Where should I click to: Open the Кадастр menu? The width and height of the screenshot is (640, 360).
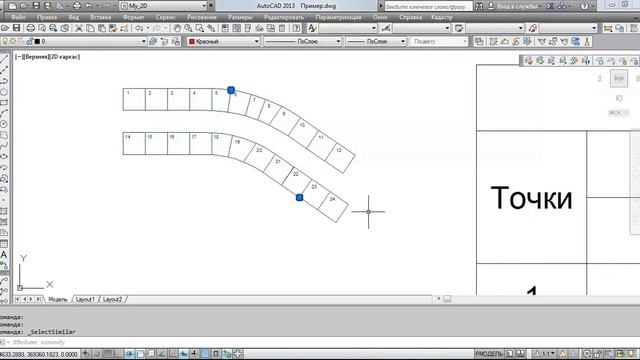click(442, 17)
